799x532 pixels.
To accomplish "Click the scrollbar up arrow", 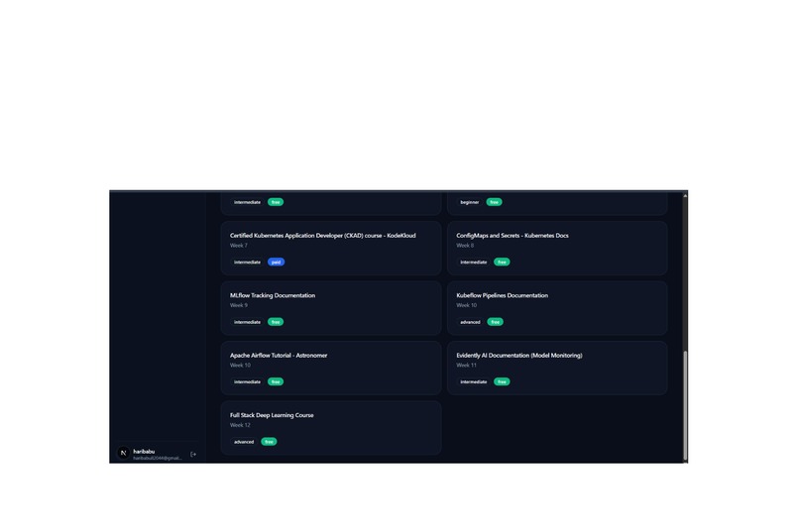I will [685, 195].
